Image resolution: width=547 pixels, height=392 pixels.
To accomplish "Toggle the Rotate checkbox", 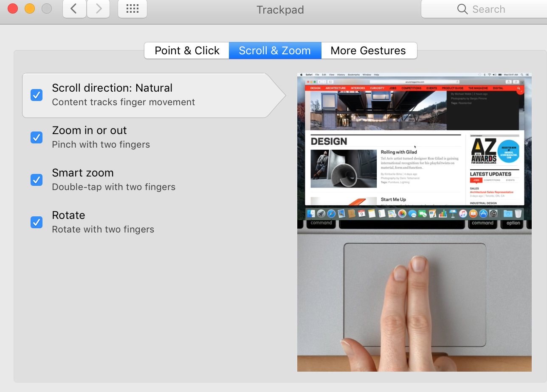I will 37,222.
